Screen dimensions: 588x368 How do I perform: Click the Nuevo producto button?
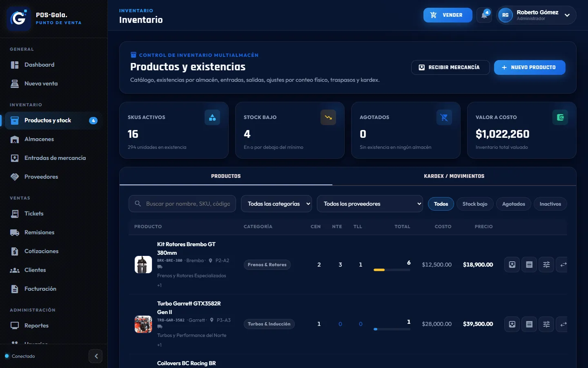tap(530, 67)
